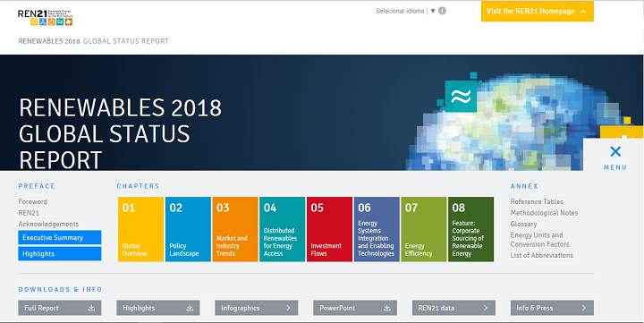
Task: Open chapter 01 Global Overview tile
Action: pyautogui.click(x=141, y=229)
